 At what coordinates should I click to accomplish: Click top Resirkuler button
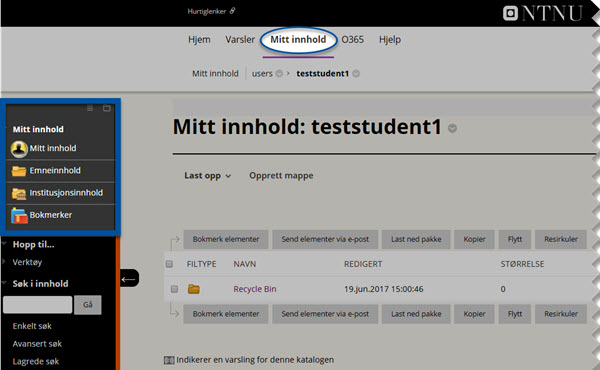561,239
